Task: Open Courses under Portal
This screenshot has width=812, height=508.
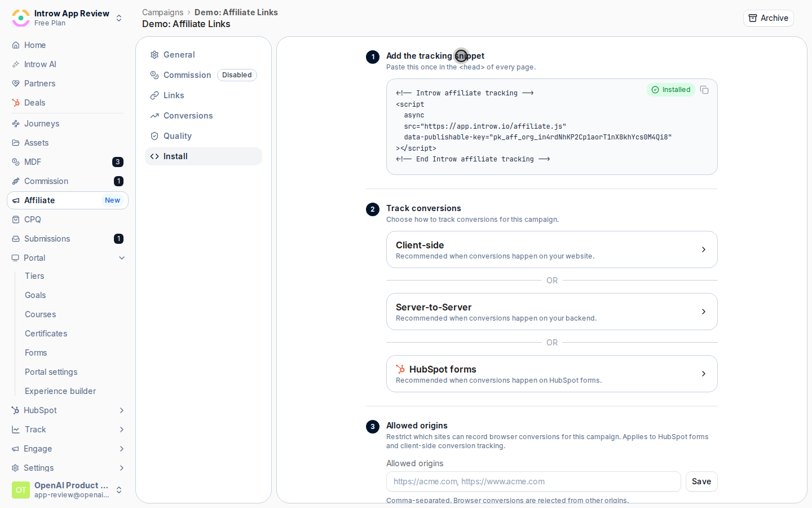Action: [41, 314]
